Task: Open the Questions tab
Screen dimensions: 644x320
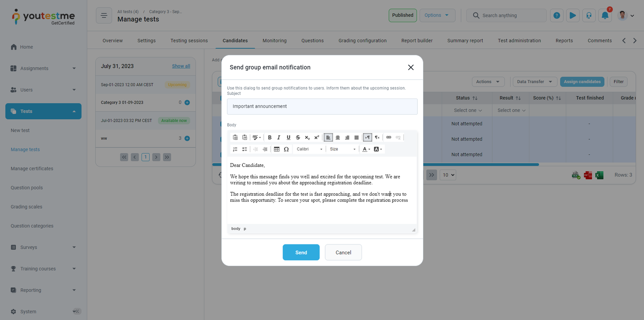Action: pyautogui.click(x=312, y=41)
